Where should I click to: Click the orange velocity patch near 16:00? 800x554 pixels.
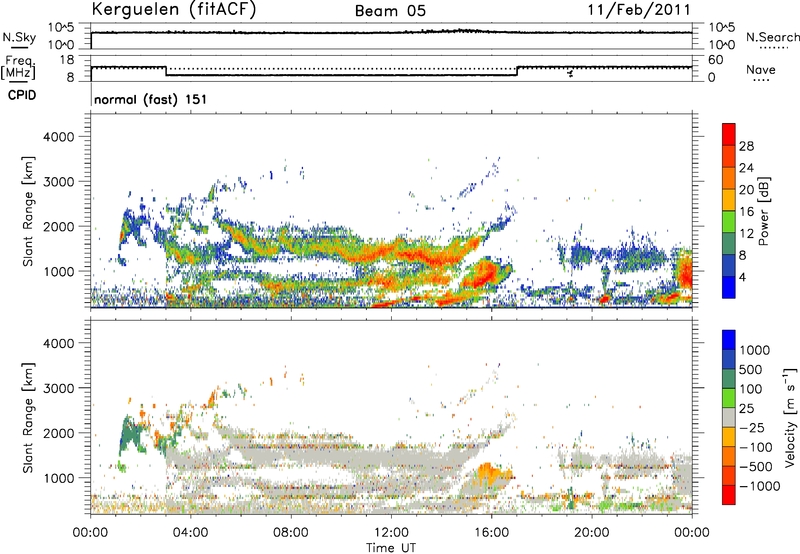pyautogui.click(x=491, y=474)
